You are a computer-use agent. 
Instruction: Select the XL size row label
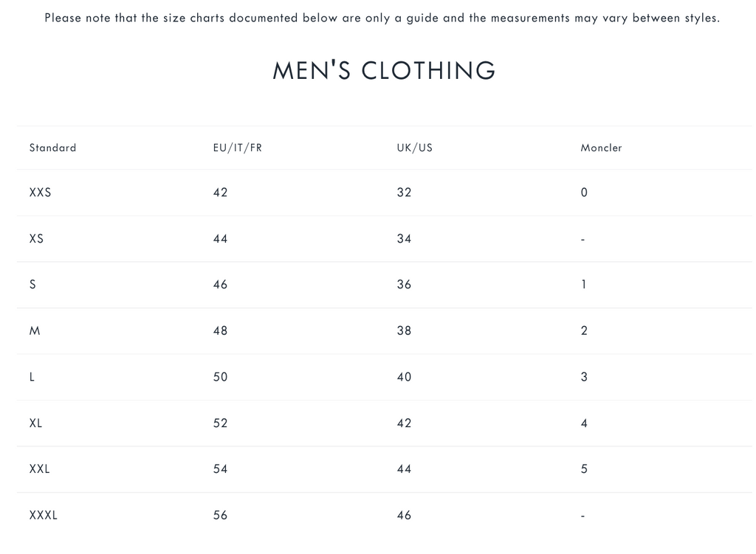click(35, 423)
